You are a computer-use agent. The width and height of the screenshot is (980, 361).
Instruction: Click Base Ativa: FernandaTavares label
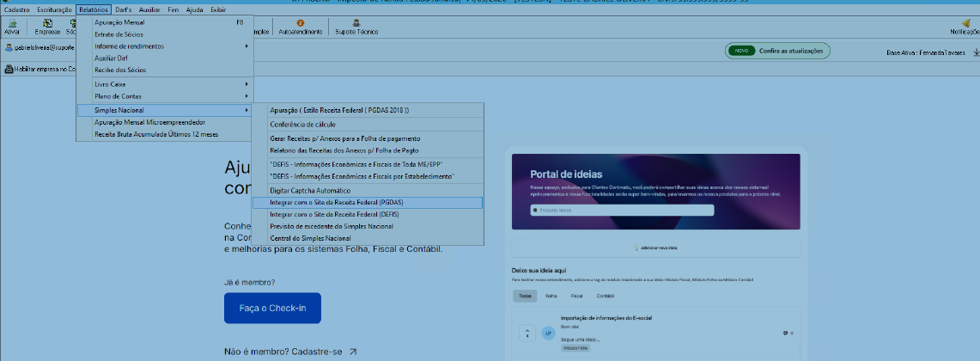(925, 52)
